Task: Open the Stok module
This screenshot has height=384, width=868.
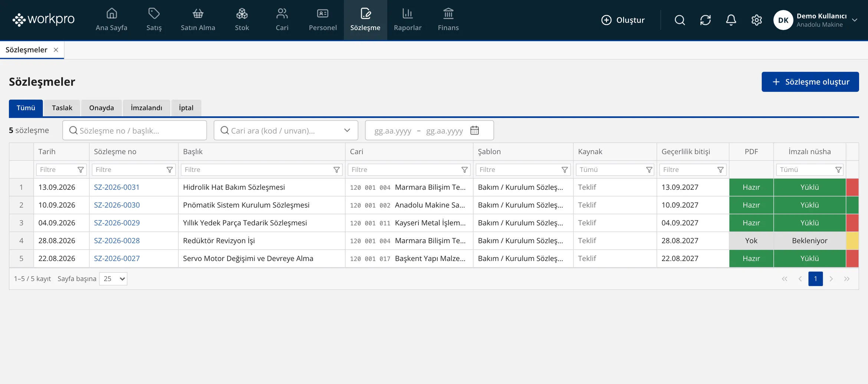Action: (242, 20)
